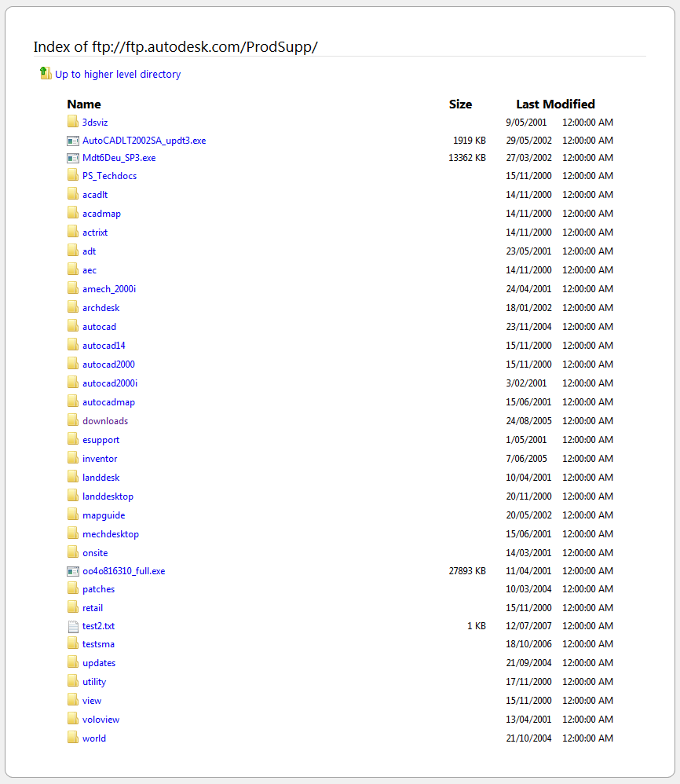
Task: Open the actrixt folder link
Action: coord(95,233)
